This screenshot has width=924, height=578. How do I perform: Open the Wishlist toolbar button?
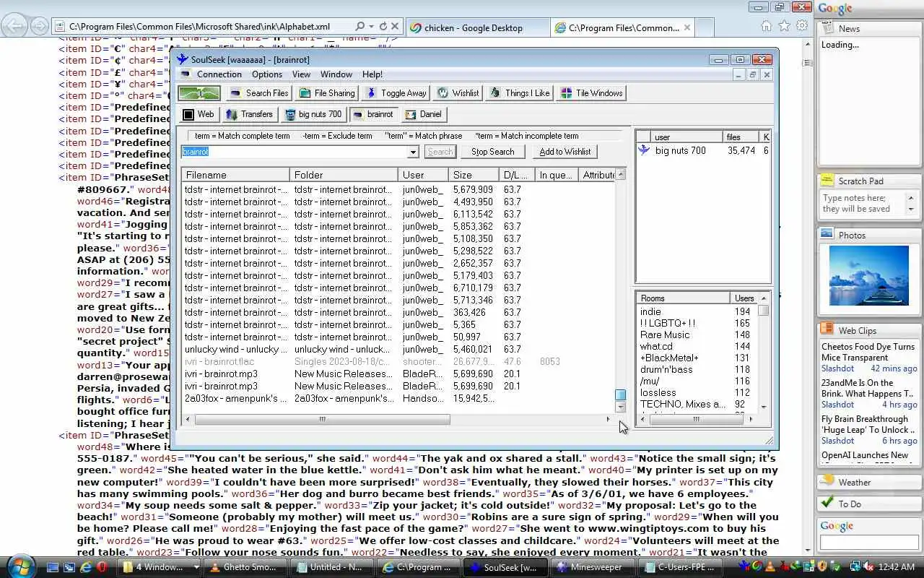click(458, 93)
